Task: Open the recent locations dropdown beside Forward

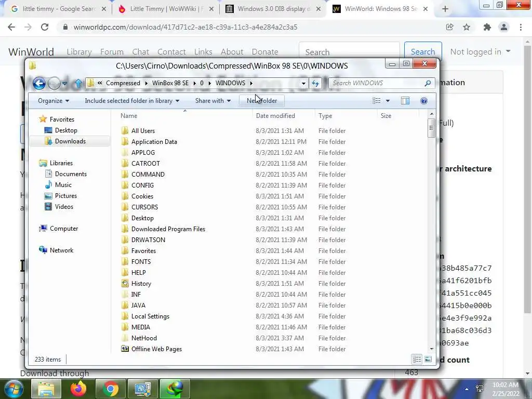Action: coord(65,83)
